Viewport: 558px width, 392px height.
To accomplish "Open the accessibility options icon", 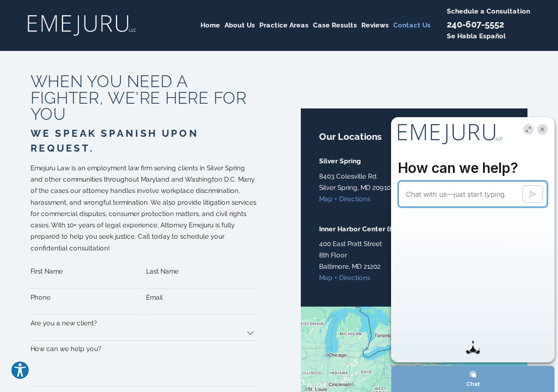I will pyautogui.click(x=20, y=370).
